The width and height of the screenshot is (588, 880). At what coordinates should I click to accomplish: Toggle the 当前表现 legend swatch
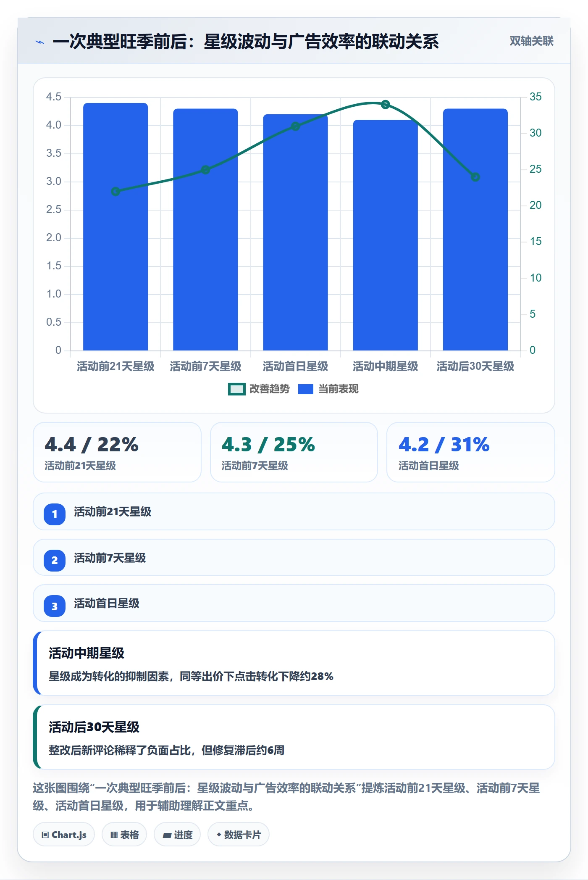pyautogui.click(x=306, y=389)
